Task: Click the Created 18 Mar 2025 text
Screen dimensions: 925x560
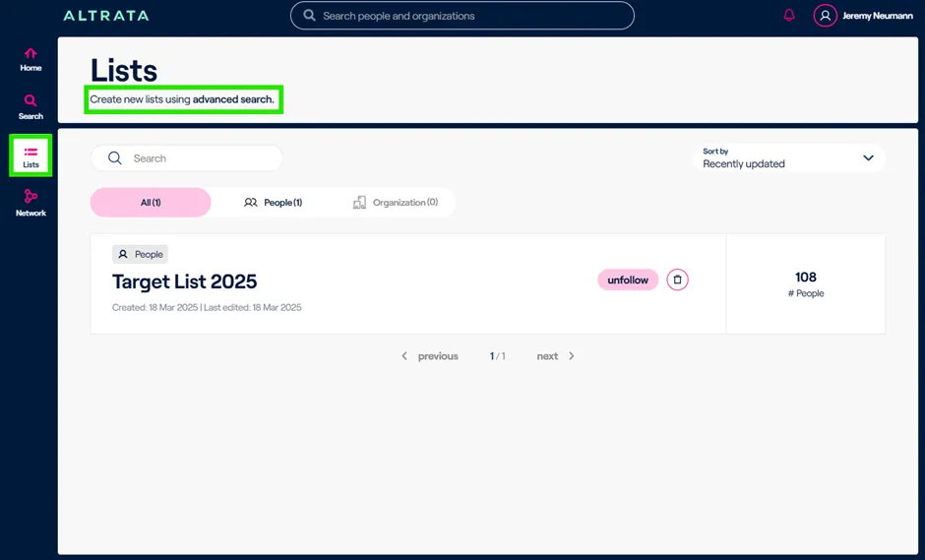Action: 154,307
